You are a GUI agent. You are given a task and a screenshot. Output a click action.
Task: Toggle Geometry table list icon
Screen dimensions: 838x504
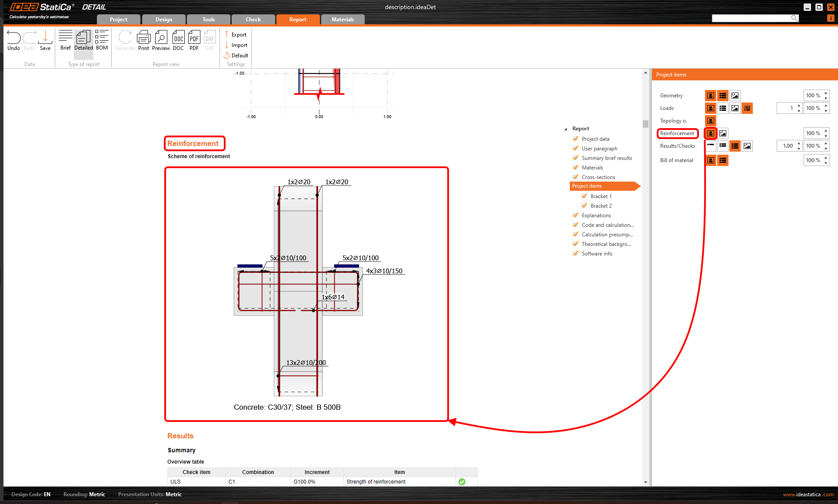(723, 96)
